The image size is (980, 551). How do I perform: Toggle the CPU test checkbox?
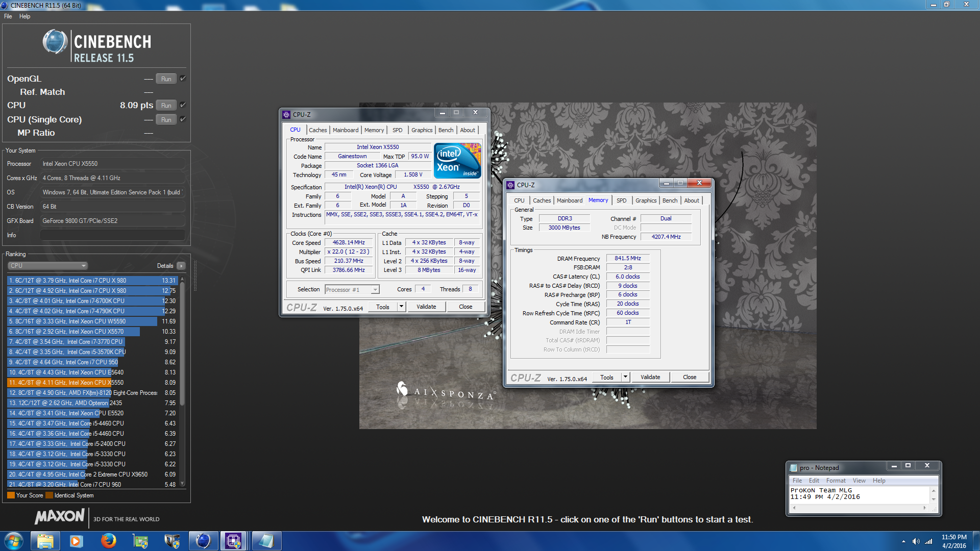183,105
